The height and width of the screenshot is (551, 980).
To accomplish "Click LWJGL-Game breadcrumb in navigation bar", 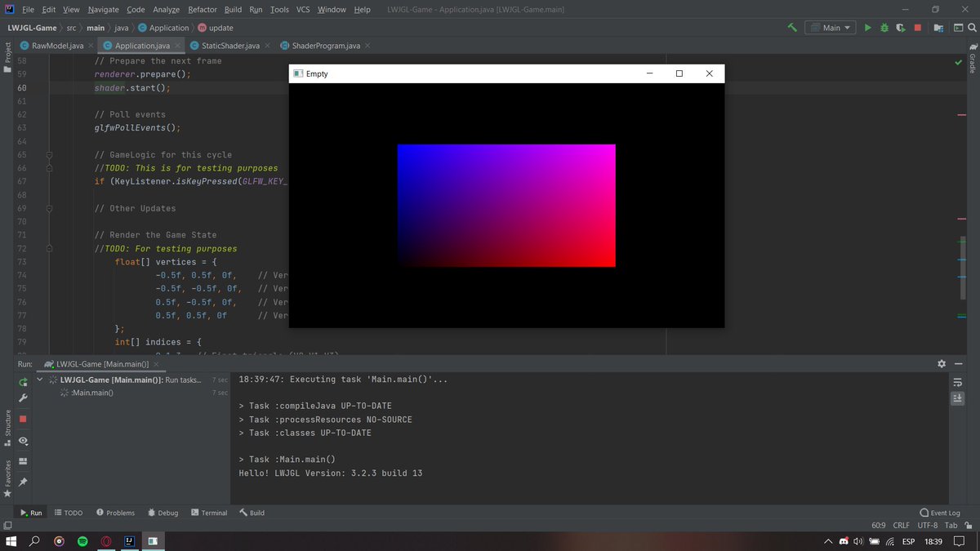I will tap(32, 28).
